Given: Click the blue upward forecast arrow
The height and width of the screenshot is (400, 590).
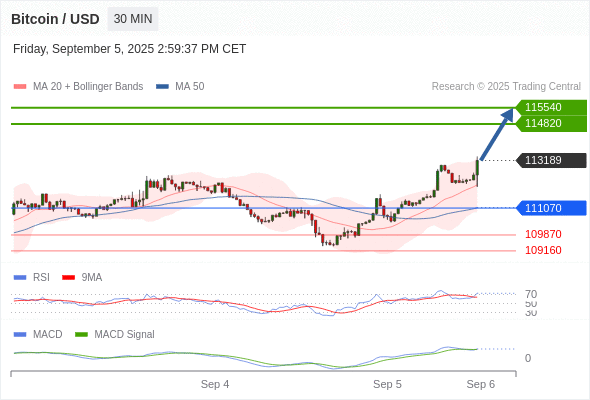Looking at the screenshot, I should pos(497,134).
